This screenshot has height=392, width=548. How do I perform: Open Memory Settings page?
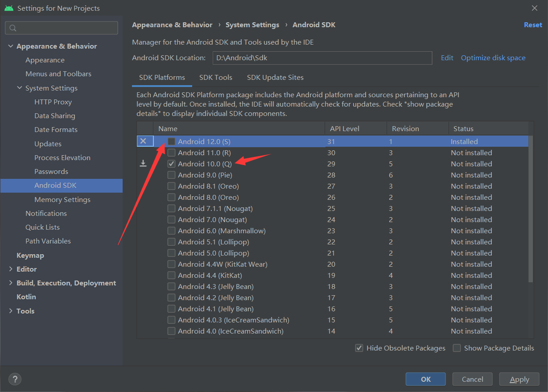[x=62, y=199]
